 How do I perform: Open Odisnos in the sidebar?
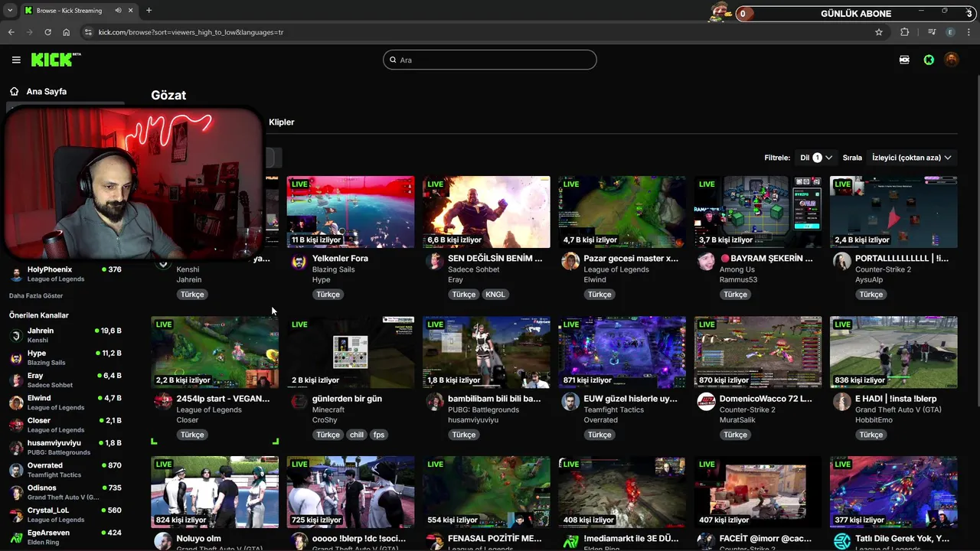[65, 492]
